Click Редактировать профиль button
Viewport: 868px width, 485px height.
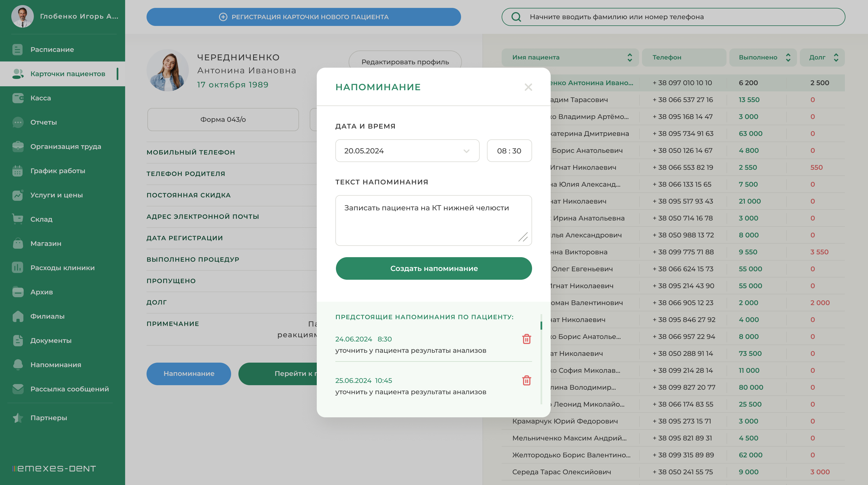point(405,62)
